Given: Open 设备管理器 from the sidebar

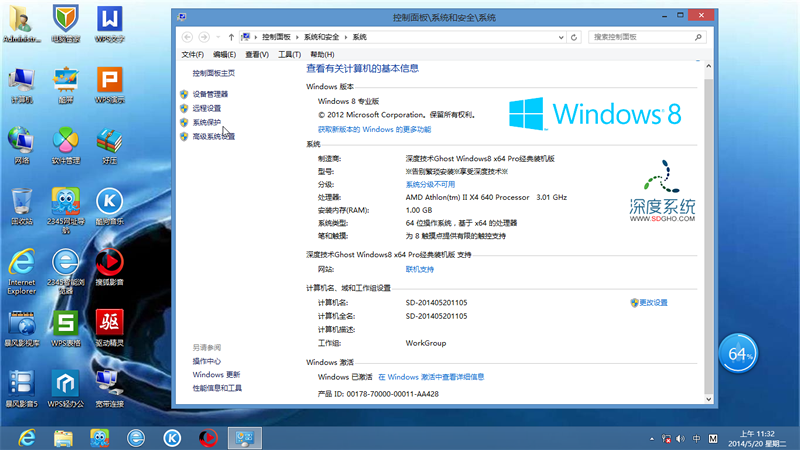Looking at the screenshot, I should point(210,94).
